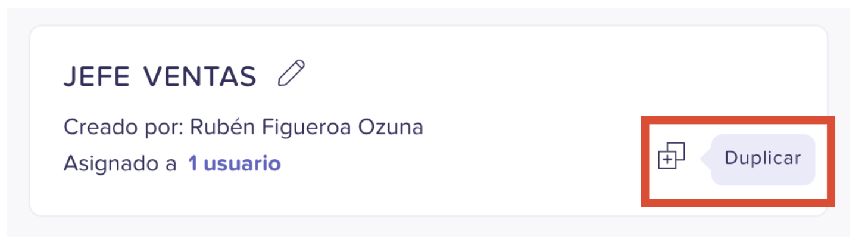Click the pencil edit icon beside JEFE VENTAS
868x248 pixels.
tap(292, 73)
